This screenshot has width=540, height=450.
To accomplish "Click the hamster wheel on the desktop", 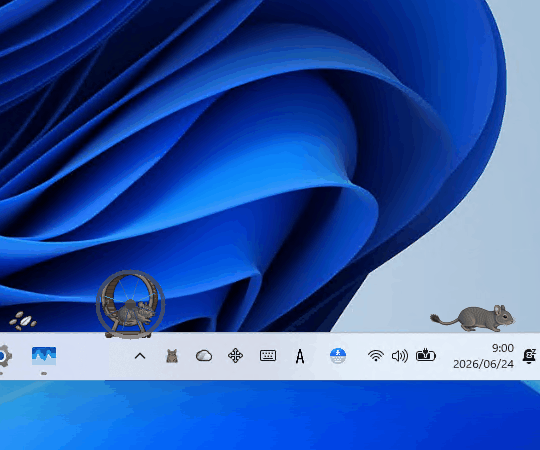I will [130, 304].
